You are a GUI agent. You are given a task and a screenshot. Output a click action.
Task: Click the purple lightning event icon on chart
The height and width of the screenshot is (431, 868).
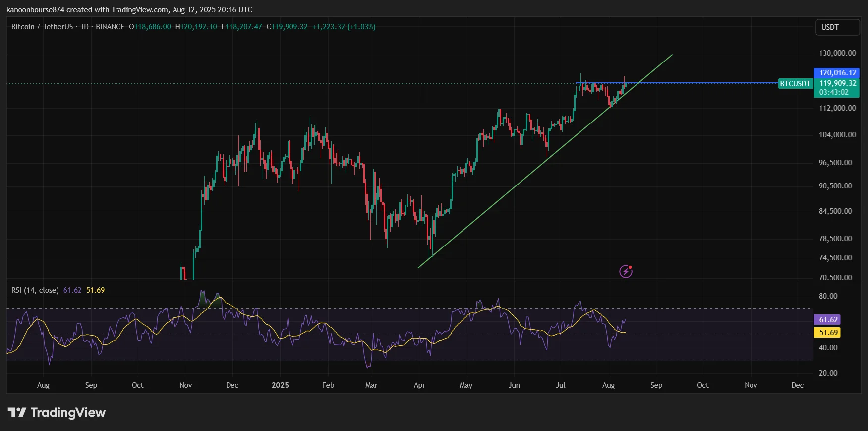pyautogui.click(x=626, y=271)
